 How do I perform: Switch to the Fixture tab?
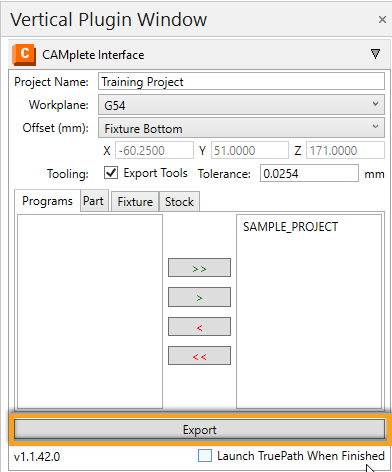point(135,202)
